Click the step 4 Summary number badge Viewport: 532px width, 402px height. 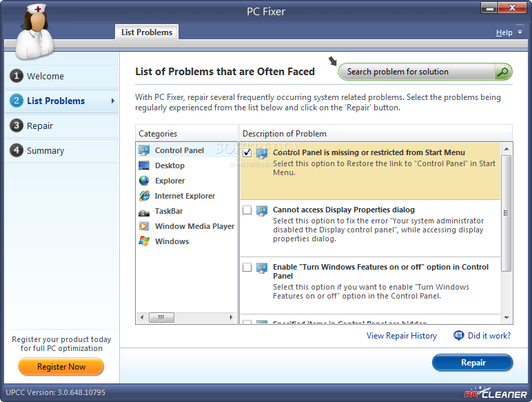(17, 150)
